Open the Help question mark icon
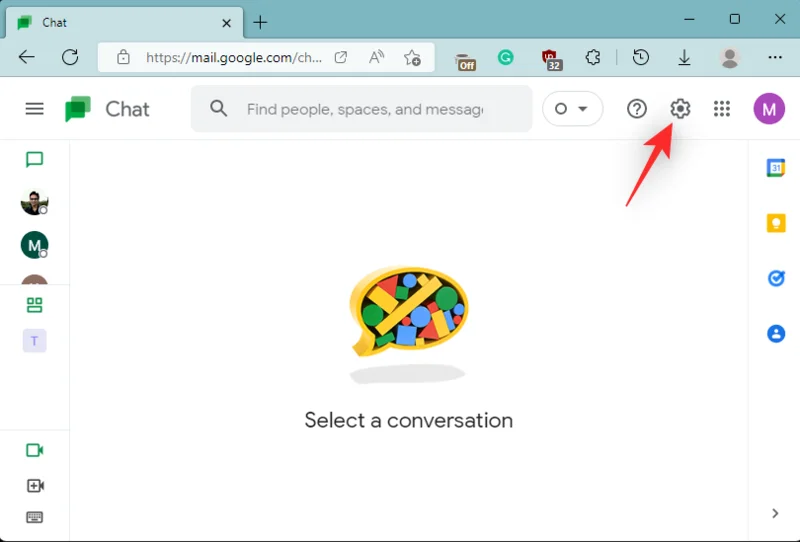Viewport: 800px width, 542px height. (637, 109)
